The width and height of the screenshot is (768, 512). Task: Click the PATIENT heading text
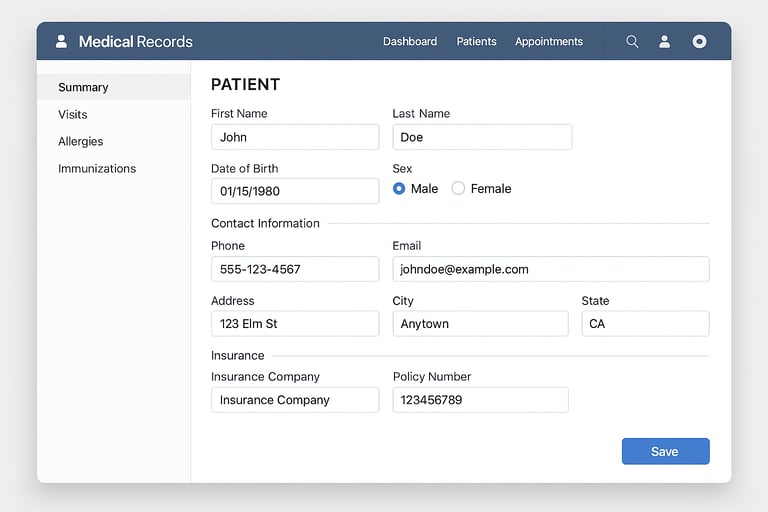coord(245,84)
